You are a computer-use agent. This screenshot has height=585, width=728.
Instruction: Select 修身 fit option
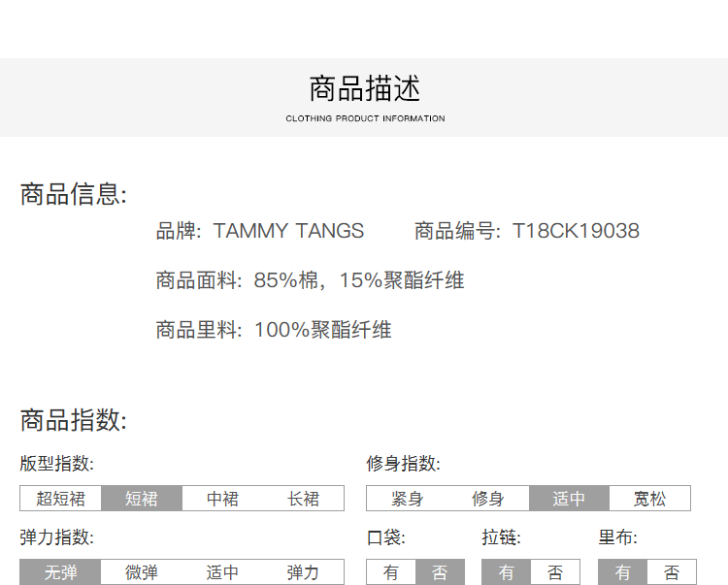click(488, 499)
